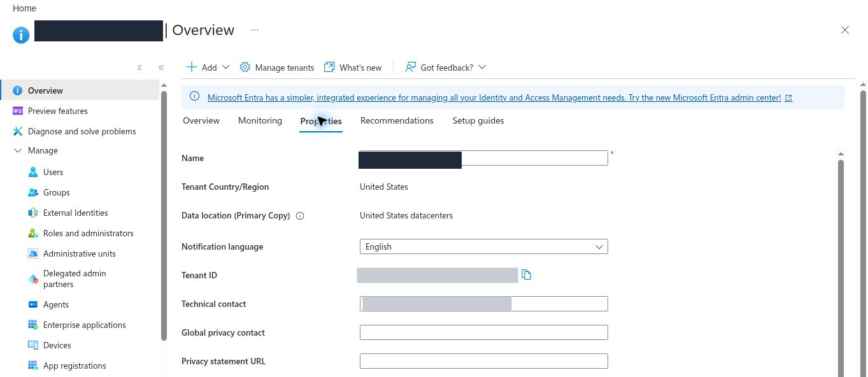868x377 pixels.
Task: Expand the Got feedback dropdown chevron
Action: point(482,67)
